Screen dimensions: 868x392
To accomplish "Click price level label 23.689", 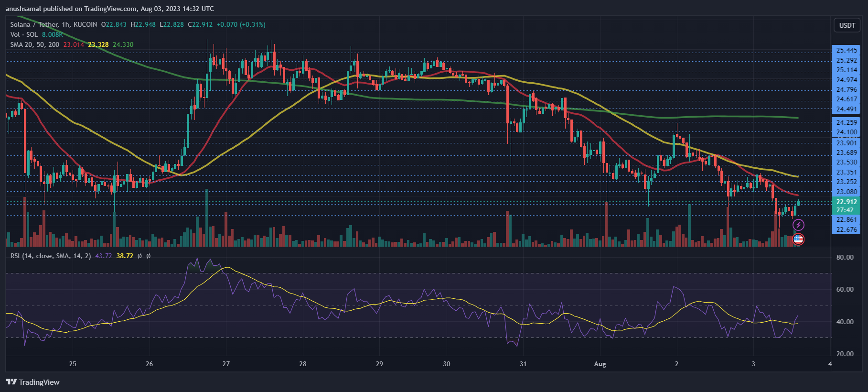I will coord(847,152).
